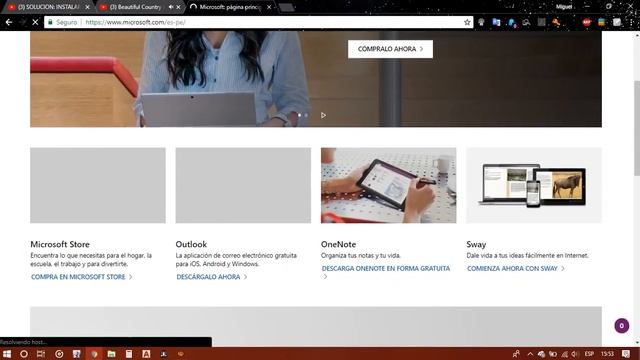This screenshot has width=640, height=360.
Task: Click the purple feedback bubble showing 0
Action: tap(622, 326)
